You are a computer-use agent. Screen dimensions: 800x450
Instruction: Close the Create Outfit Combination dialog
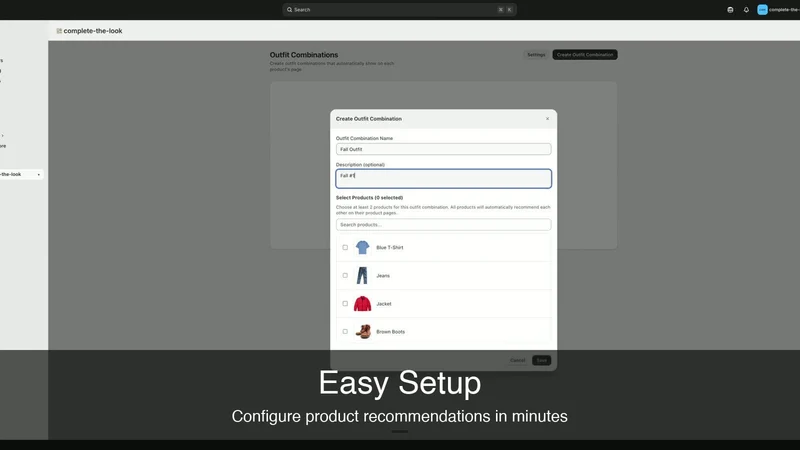pyautogui.click(x=547, y=119)
